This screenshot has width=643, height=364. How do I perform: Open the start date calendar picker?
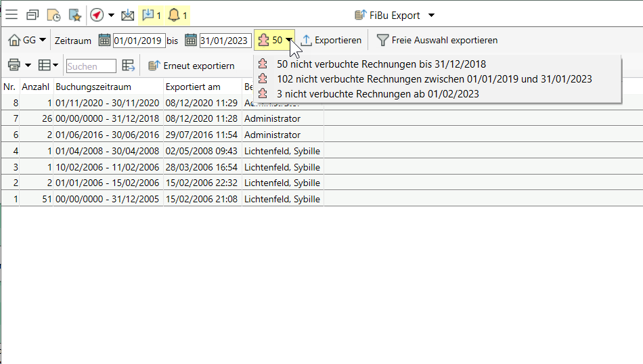[x=104, y=41]
